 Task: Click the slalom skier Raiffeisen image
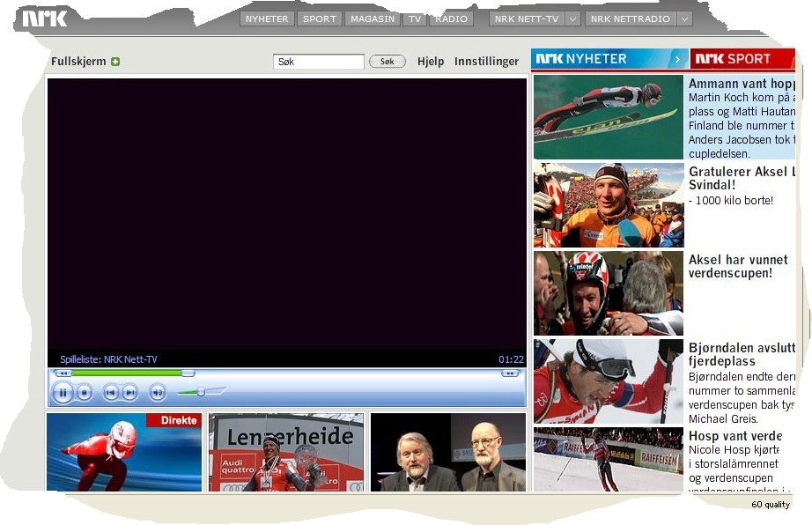(x=609, y=459)
